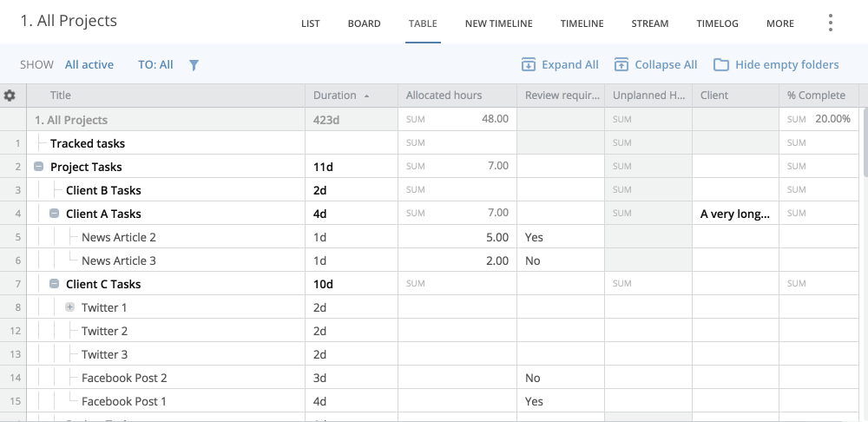Open the All active show dropdown

89,65
